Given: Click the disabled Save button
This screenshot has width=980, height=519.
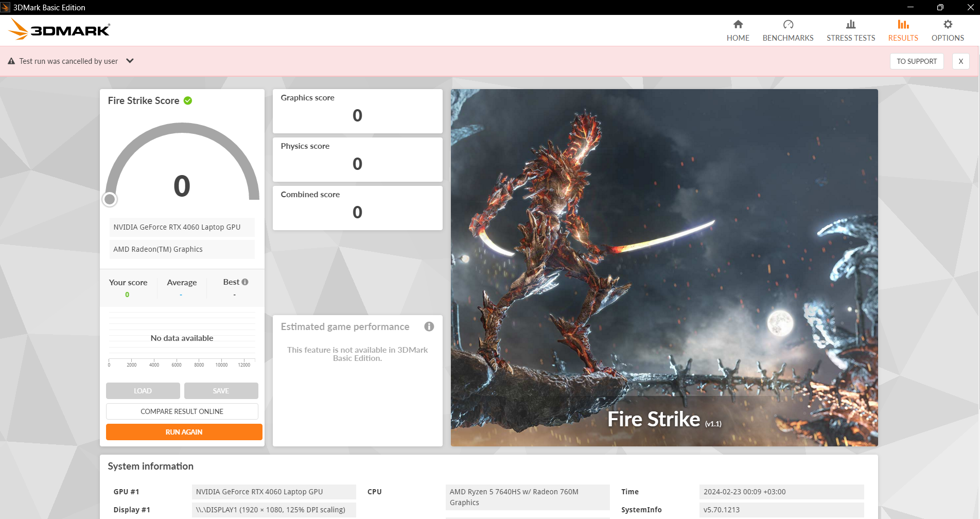Looking at the screenshot, I should 221,391.
